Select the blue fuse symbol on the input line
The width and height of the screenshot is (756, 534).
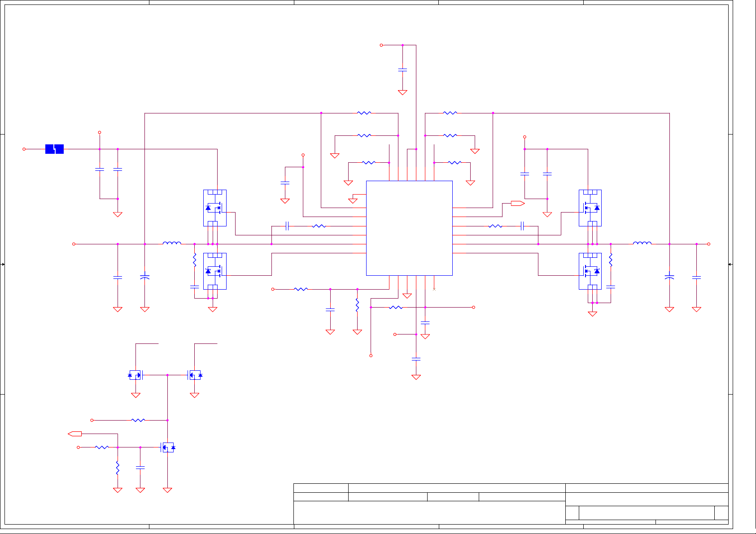click(x=54, y=149)
